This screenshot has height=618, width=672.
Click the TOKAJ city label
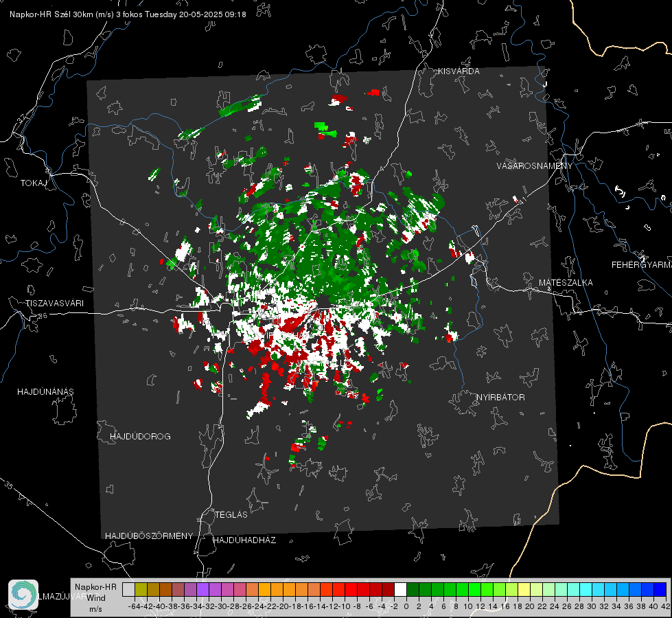point(34,183)
